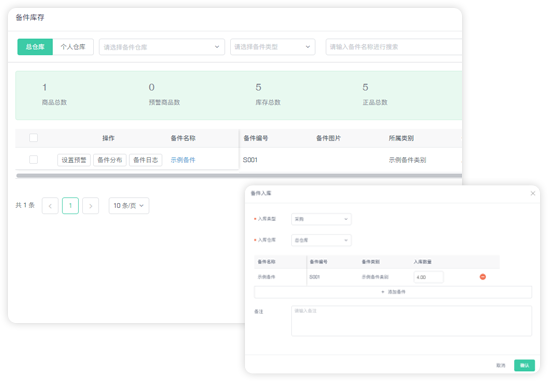
Task: Click the horizontal table scrollbar
Action: pyautogui.click(x=239, y=175)
